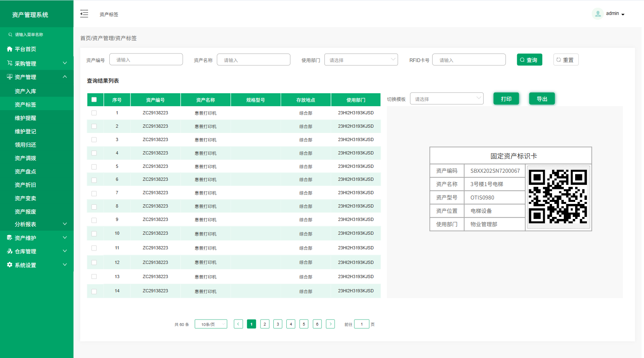Click the QR code on asset card
This screenshot has height=358, width=644.
[x=558, y=197]
